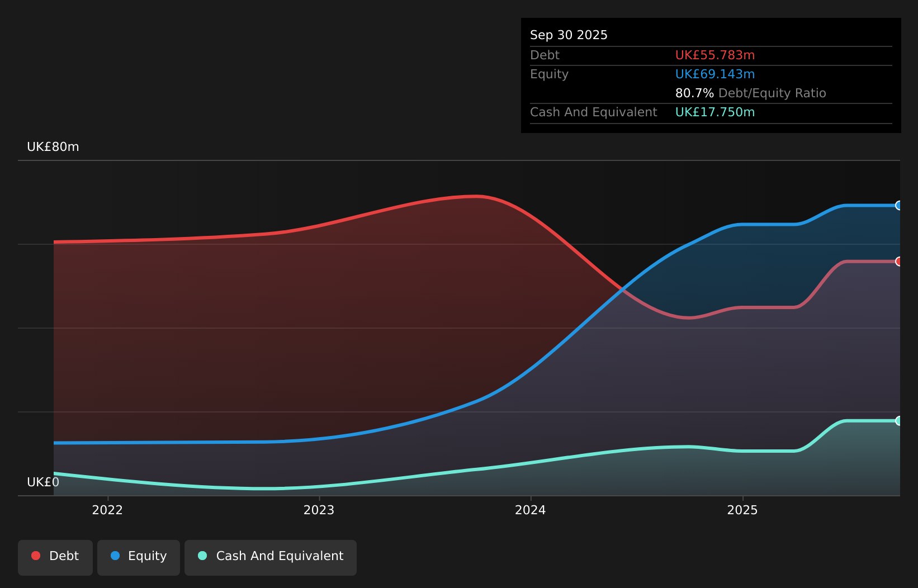Select the Cash endpoint marker on chart

[899, 421]
